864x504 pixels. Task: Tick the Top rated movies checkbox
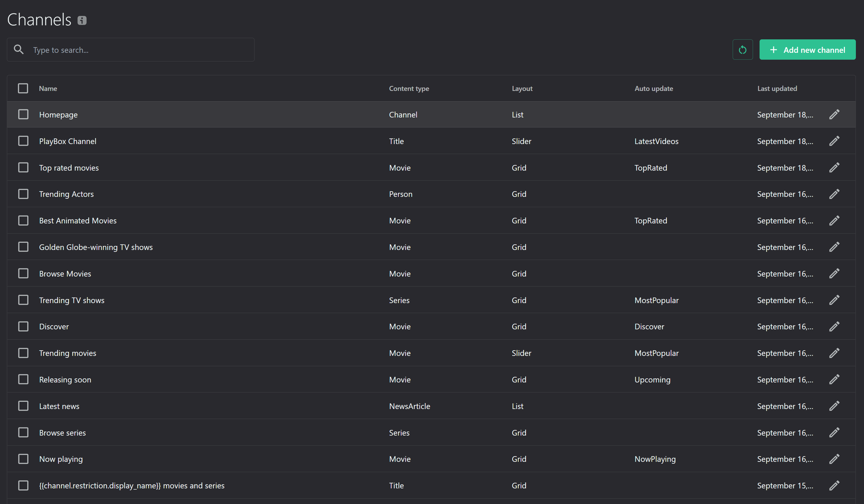[x=23, y=167]
